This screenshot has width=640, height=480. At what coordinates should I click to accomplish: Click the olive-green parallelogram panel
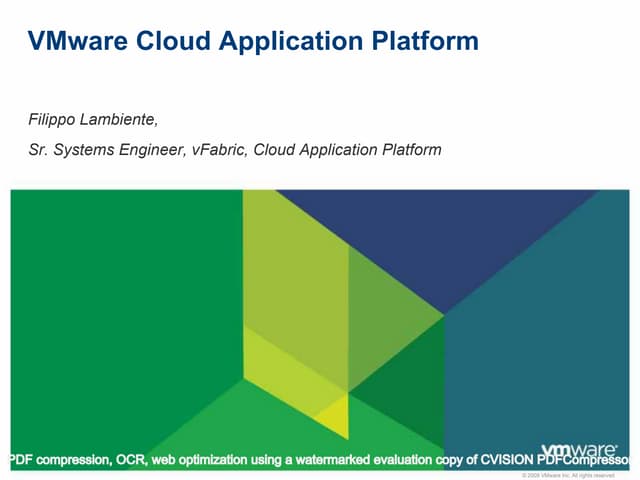click(x=295, y=270)
